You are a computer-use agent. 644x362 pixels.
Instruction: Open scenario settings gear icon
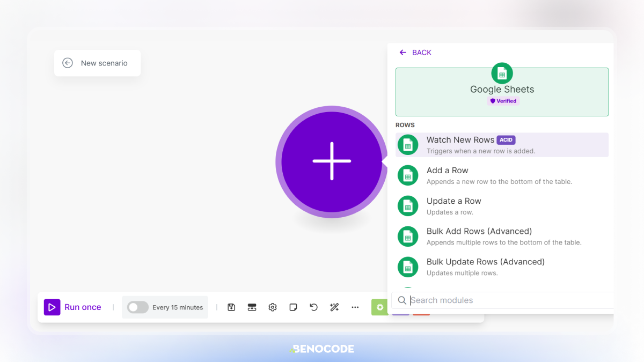[273, 307]
